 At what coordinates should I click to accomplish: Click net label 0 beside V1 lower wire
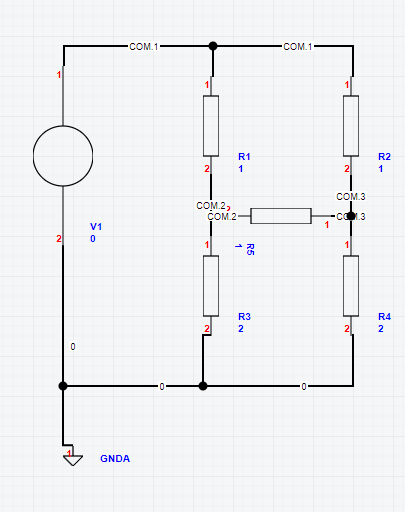pos(73,347)
